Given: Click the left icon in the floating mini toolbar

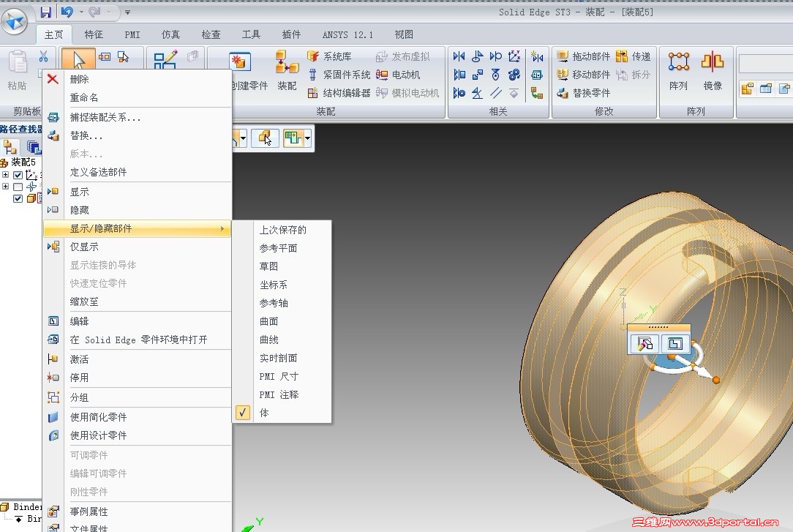Looking at the screenshot, I should coord(644,344).
